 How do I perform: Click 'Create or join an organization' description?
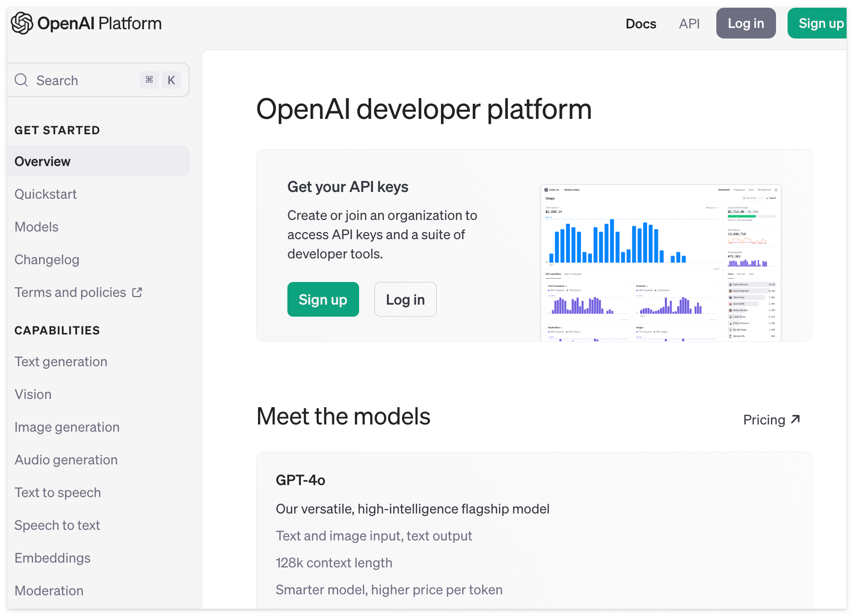coord(382,234)
